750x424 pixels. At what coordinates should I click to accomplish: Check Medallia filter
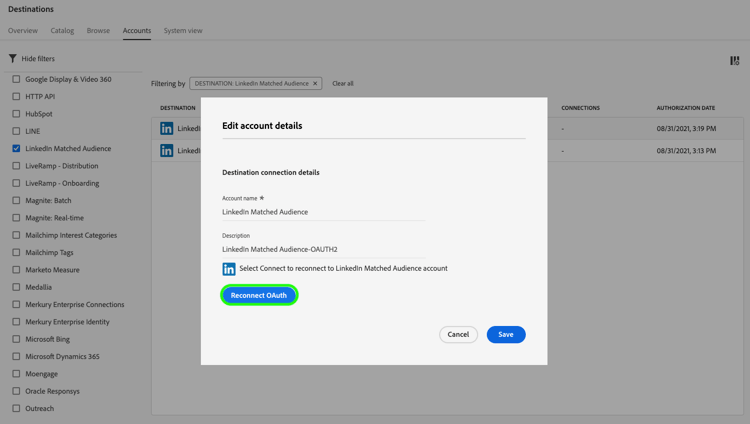[16, 287]
